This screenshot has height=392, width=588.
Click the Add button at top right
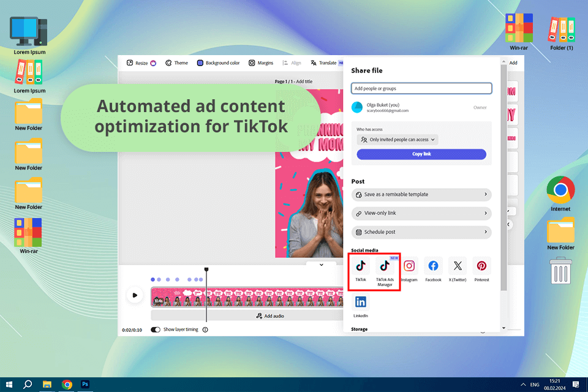pyautogui.click(x=513, y=63)
